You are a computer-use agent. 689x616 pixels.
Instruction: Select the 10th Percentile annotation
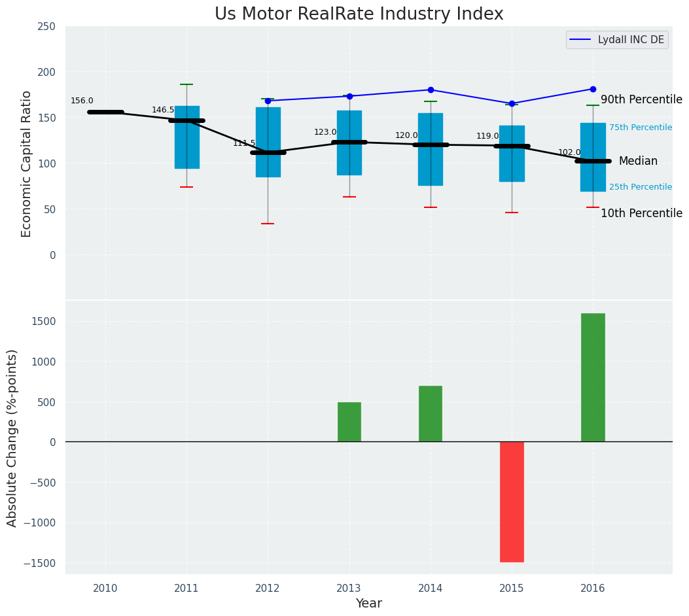[641, 214]
